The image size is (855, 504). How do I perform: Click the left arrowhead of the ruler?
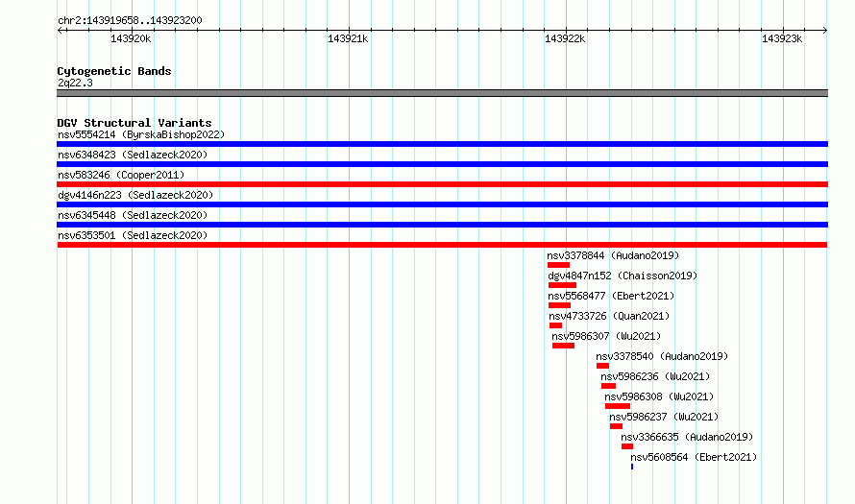(60, 30)
